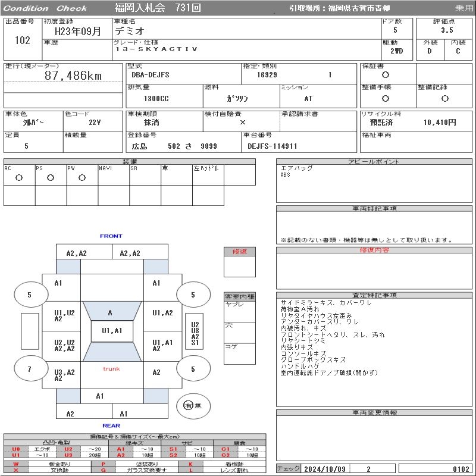Click note line 荷物室A汚れ
The height and width of the screenshot is (476, 476).
pyautogui.click(x=300, y=309)
